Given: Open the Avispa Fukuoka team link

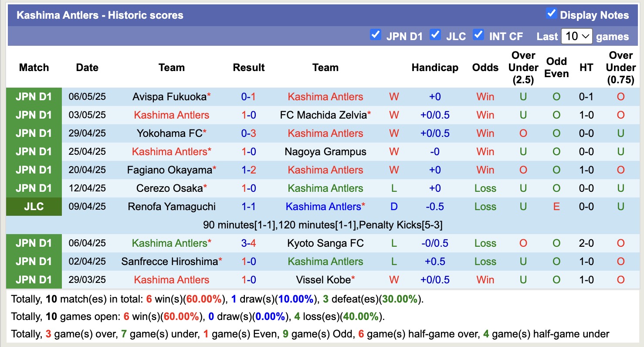Looking at the screenshot, I should click(169, 97).
